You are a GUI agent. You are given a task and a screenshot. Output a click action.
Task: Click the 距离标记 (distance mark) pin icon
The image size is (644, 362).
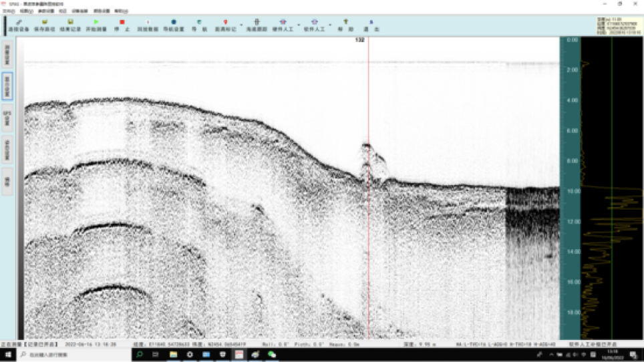click(x=225, y=25)
